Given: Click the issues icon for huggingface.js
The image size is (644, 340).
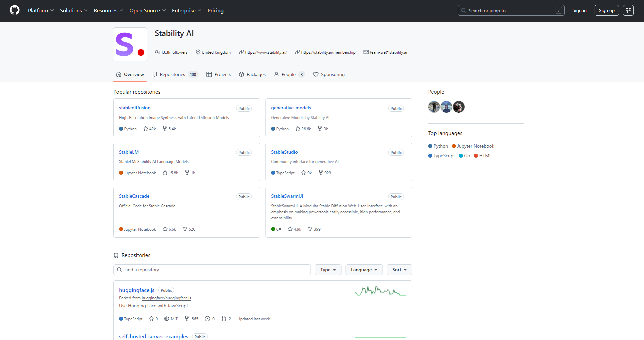Looking at the screenshot, I should [x=207, y=319].
